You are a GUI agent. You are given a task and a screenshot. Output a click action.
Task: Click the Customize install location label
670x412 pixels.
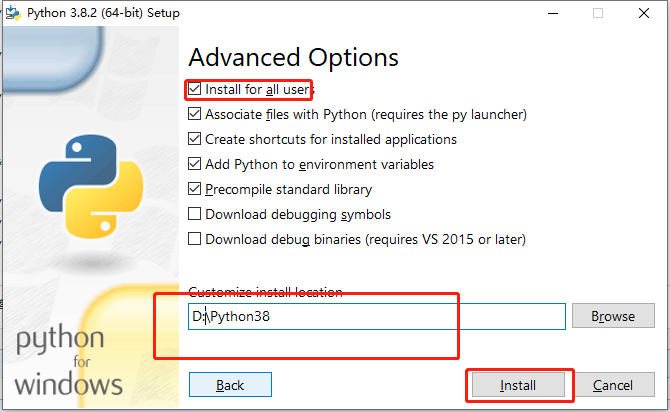265,292
